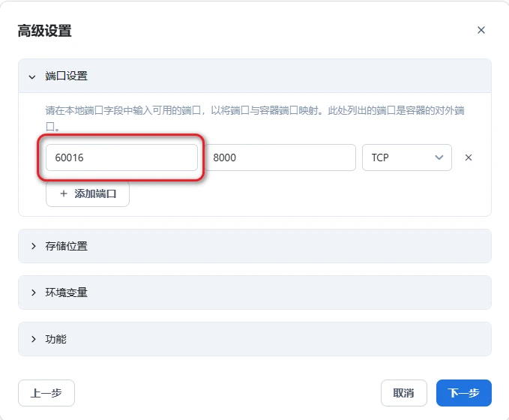Go back with the 上一步 button

(x=46, y=393)
